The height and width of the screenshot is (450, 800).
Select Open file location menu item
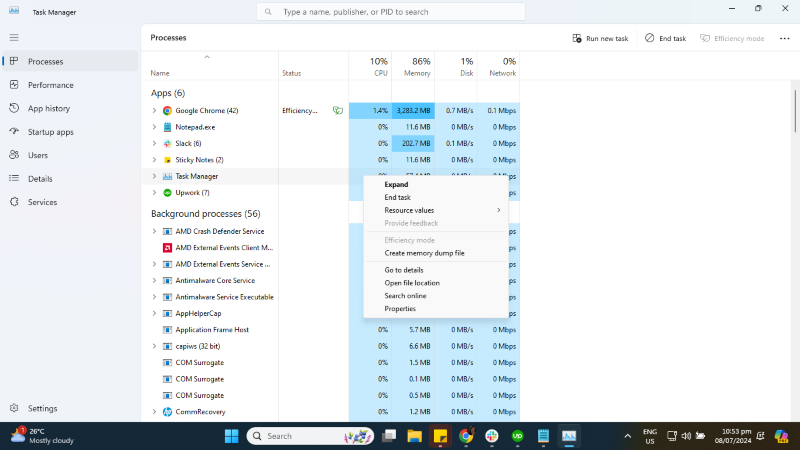point(436,283)
